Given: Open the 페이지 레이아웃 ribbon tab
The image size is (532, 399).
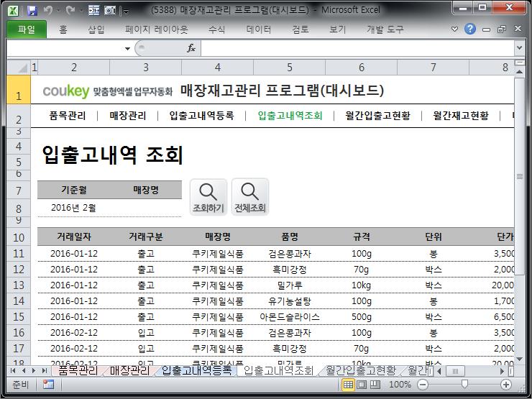Looking at the screenshot, I should tap(157, 29).
